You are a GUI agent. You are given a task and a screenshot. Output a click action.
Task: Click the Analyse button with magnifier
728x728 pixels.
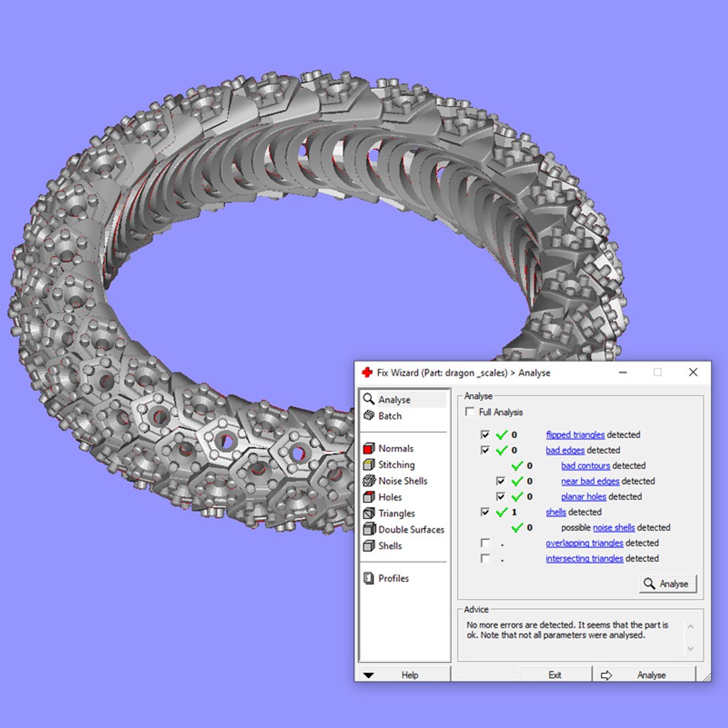point(668,584)
